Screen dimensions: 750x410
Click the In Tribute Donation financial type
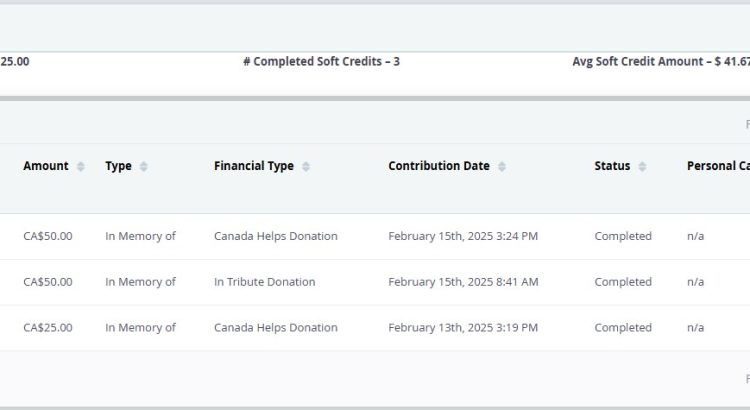[265, 282]
